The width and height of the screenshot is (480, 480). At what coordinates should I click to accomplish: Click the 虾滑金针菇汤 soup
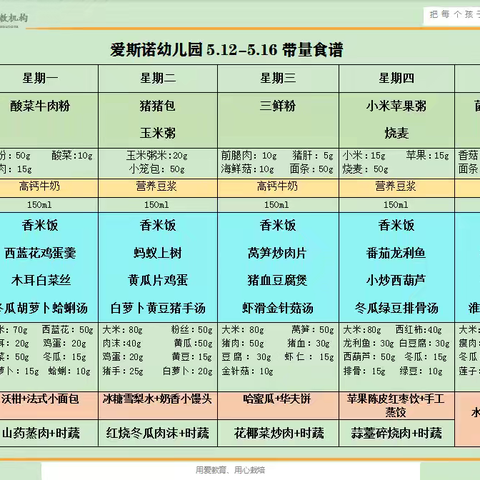(x=278, y=308)
